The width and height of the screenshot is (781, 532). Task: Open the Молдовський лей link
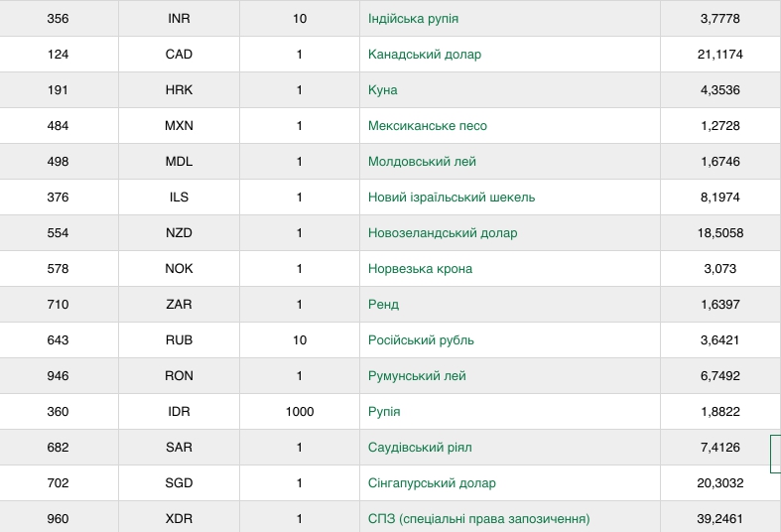(422, 162)
